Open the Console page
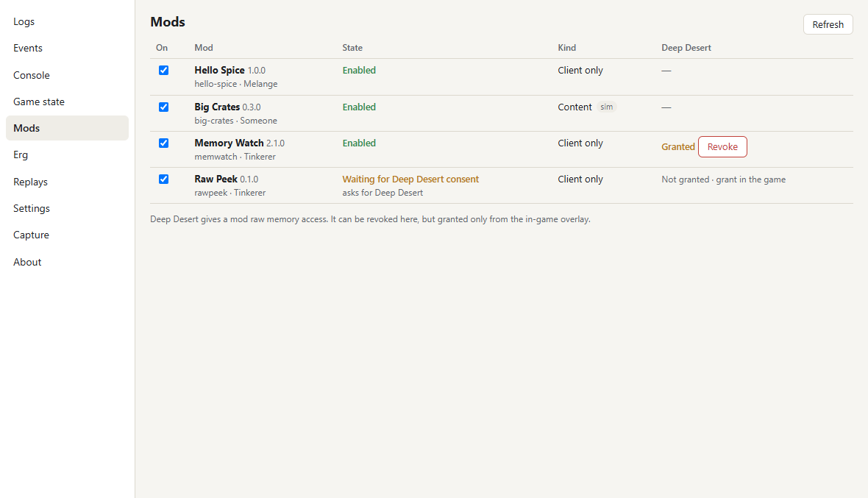Screen dimensions: 868x498 click(67, 75)
